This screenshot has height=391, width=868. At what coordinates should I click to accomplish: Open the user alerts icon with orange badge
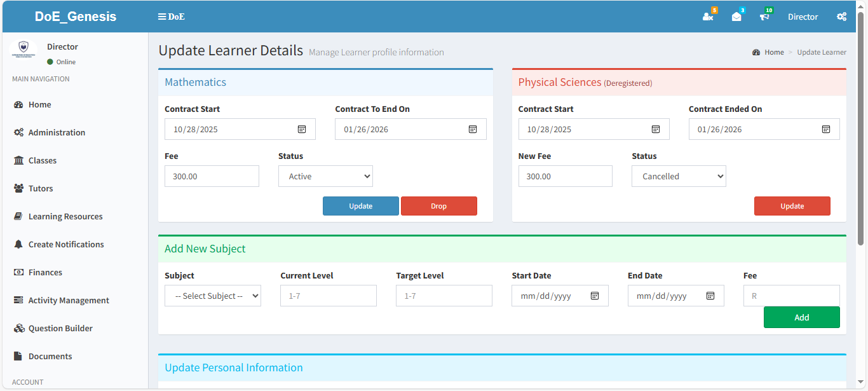pyautogui.click(x=708, y=17)
